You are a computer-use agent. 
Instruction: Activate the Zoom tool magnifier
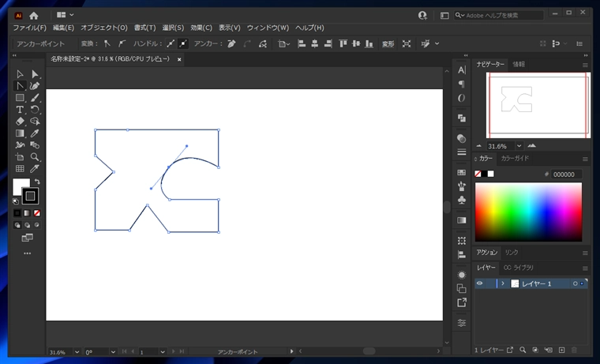(x=35, y=157)
